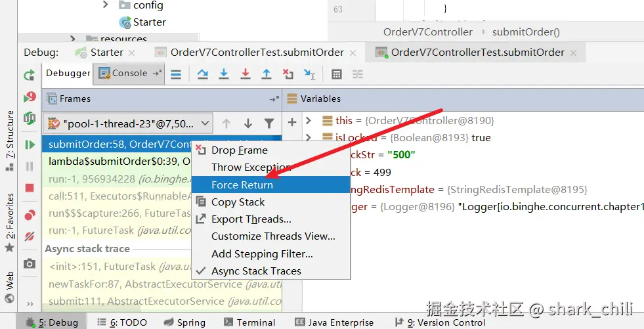
Task: Expand the 'this' variable node
Action: tap(309, 121)
